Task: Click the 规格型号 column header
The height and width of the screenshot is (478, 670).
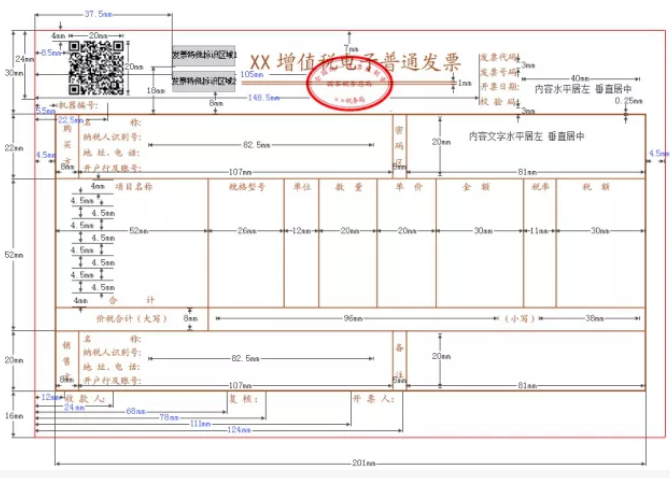Action: tap(246, 186)
